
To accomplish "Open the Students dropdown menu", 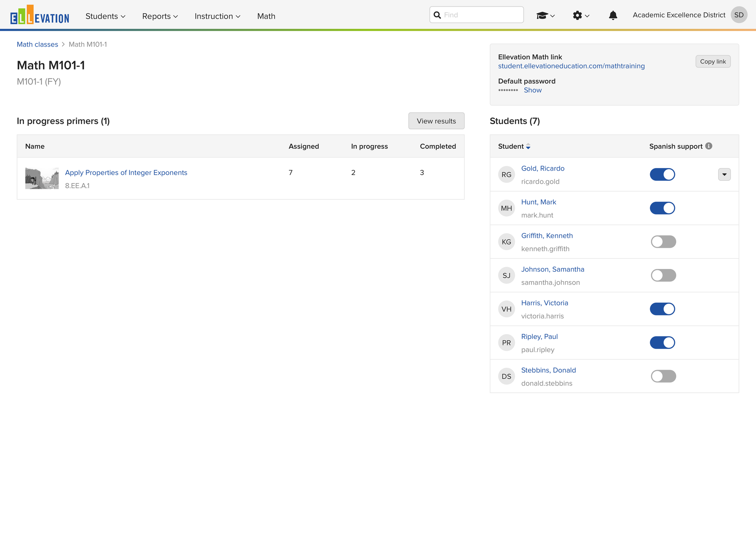I will [105, 16].
